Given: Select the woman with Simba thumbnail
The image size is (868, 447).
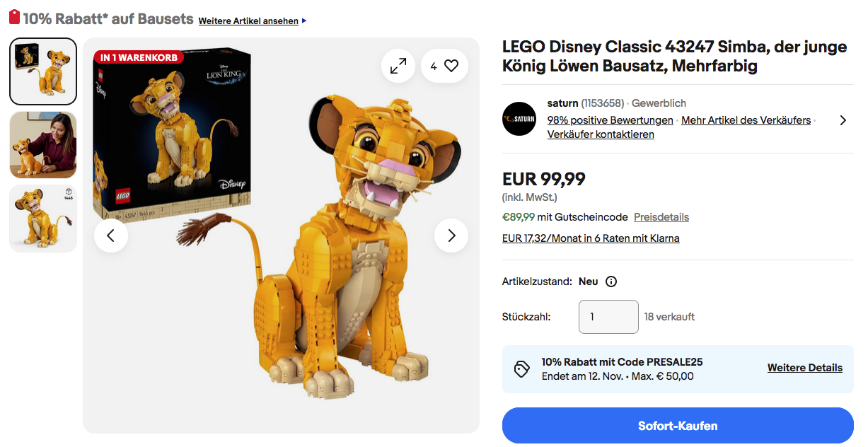Looking at the screenshot, I should click(x=43, y=145).
